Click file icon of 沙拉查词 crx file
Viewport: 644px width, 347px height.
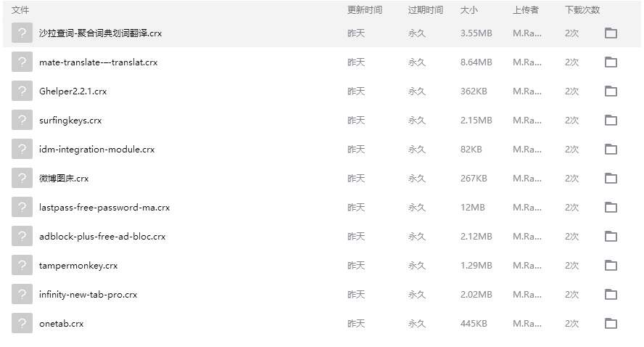(x=22, y=33)
